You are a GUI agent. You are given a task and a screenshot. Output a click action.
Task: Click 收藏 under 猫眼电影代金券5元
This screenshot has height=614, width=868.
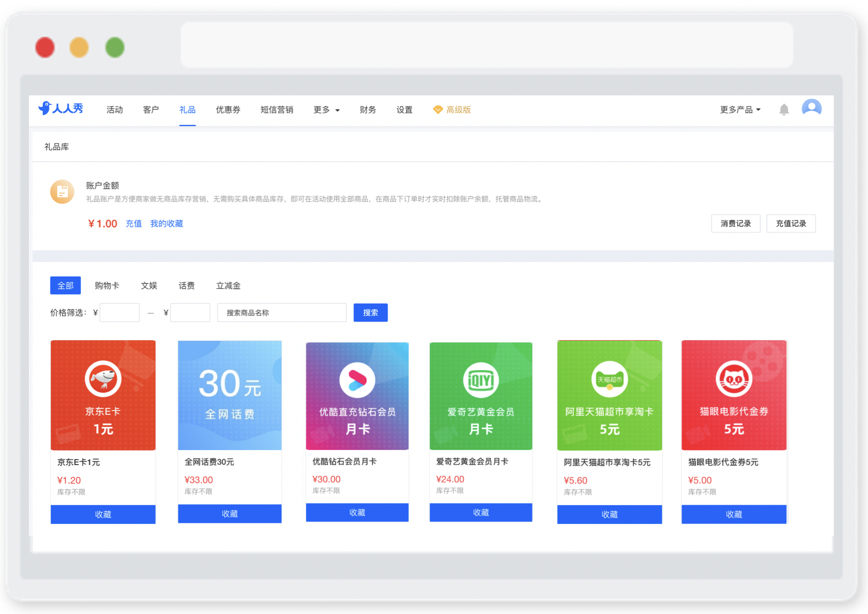[x=734, y=514]
